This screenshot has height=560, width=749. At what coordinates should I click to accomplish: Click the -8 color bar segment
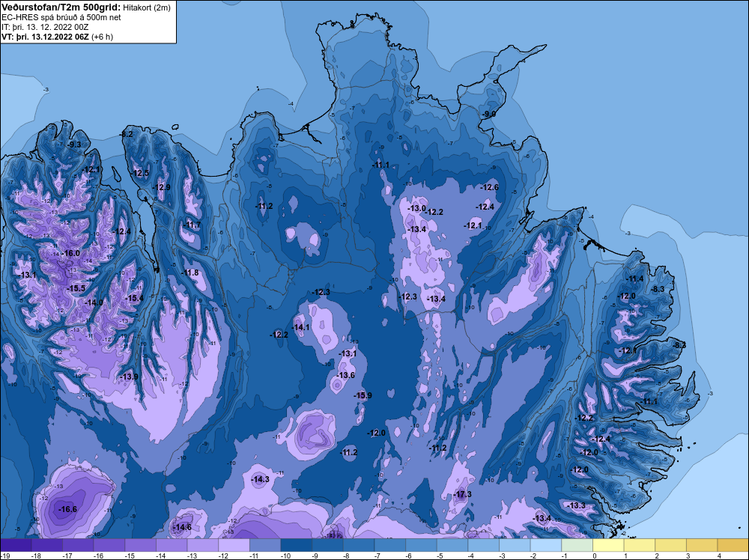pos(359,545)
